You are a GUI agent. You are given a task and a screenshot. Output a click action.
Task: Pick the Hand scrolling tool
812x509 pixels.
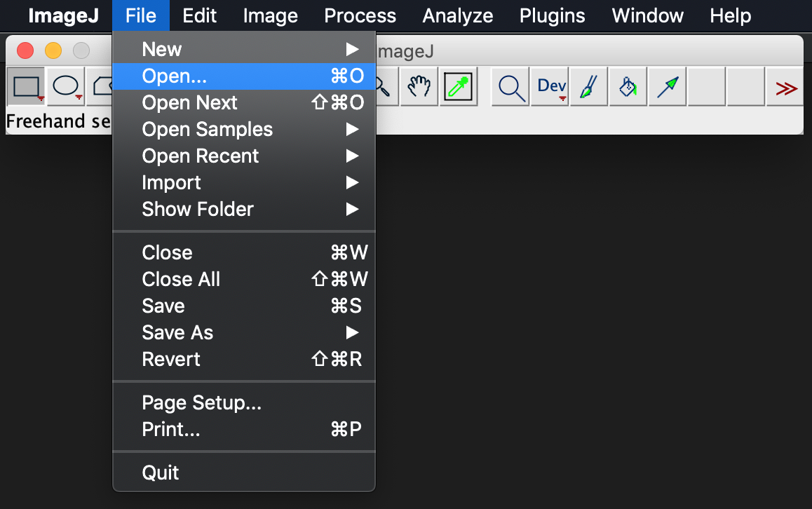(x=419, y=87)
